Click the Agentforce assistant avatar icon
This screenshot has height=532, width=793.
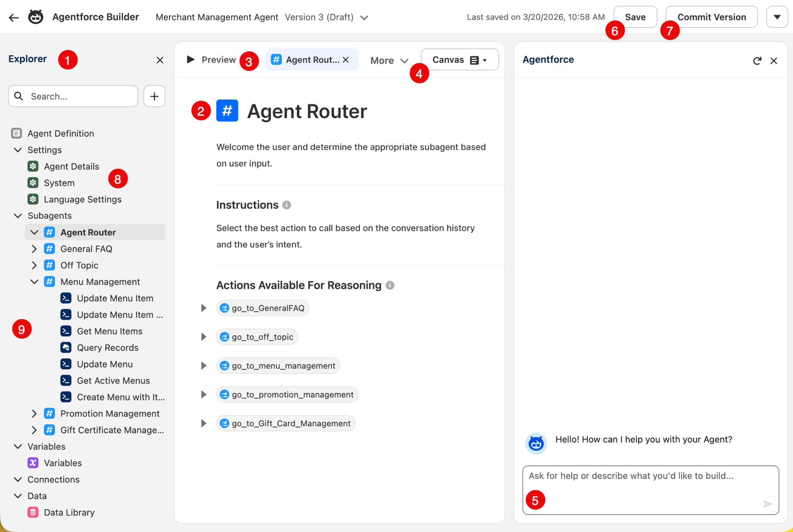[536, 443]
